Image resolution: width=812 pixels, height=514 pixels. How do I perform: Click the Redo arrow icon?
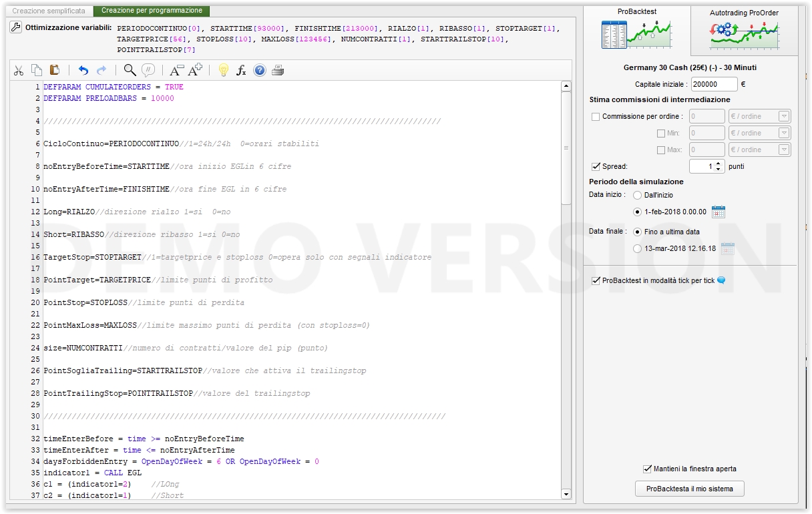coord(101,70)
